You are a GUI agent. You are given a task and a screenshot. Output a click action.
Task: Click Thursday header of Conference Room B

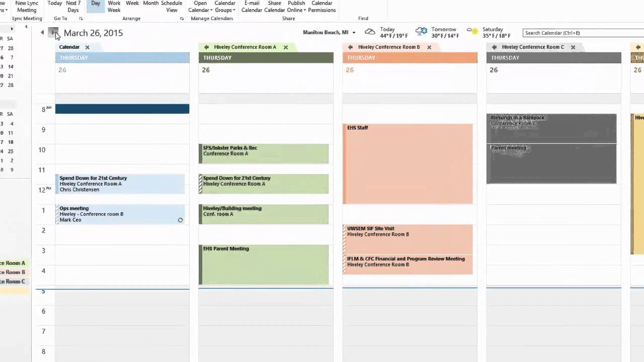click(410, 58)
